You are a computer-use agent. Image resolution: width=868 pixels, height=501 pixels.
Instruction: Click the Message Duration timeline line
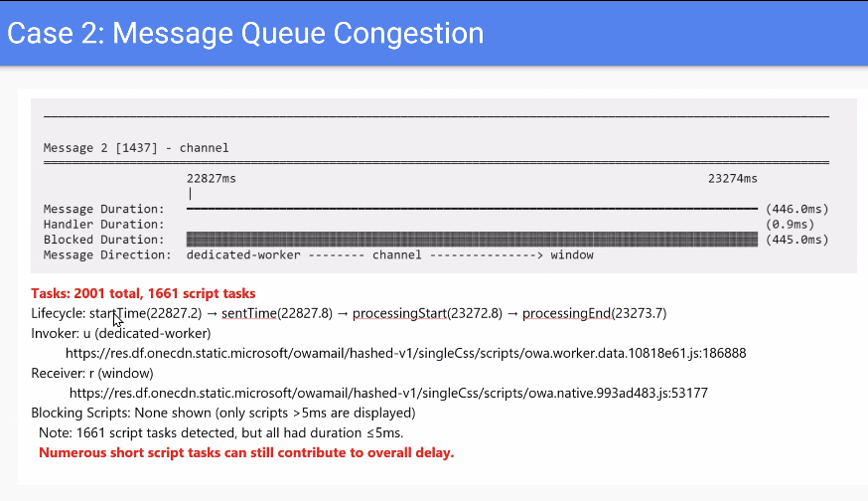[x=472, y=209]
